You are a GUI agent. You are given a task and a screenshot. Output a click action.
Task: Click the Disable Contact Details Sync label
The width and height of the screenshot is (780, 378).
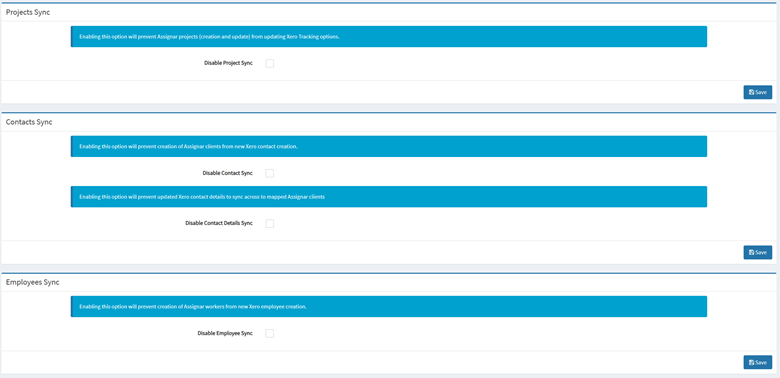click(x=219, y=224)
